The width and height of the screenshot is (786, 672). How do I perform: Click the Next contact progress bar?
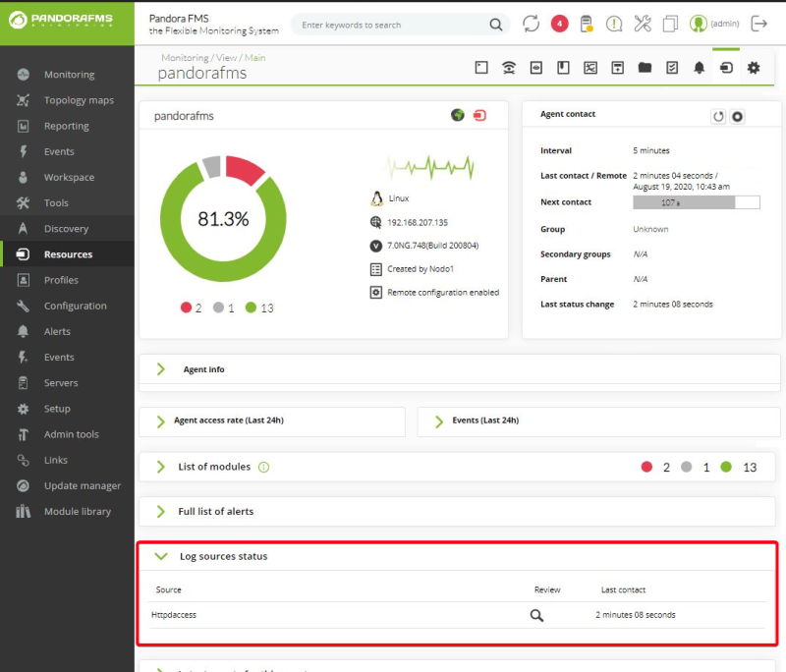point(697,202)
